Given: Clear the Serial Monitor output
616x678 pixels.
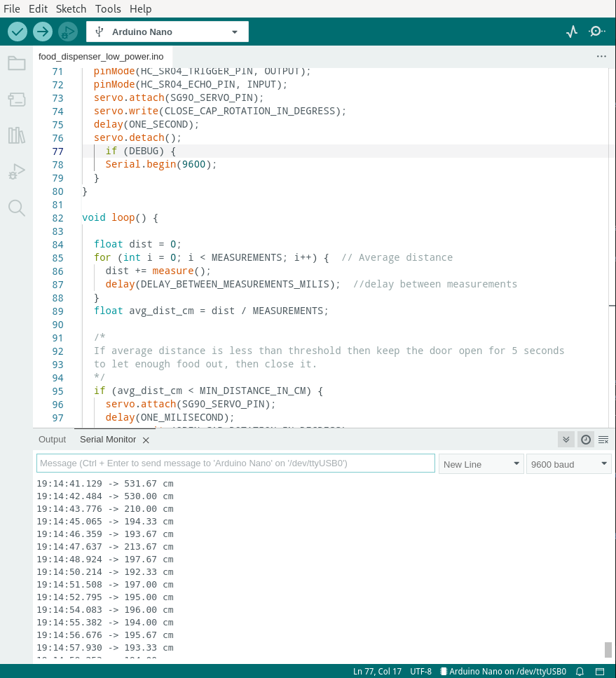Looking at the screenshot, I should coord(603,440).
